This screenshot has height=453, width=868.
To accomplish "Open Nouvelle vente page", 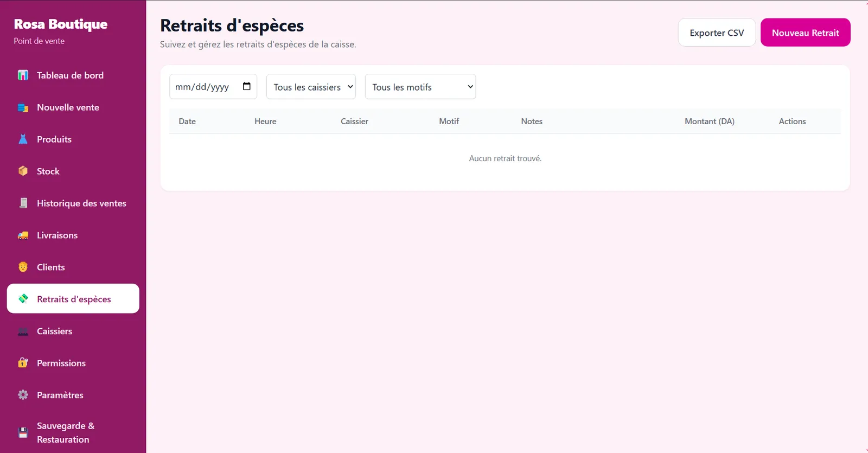I will pyautogui.click(x=73, y=107).
